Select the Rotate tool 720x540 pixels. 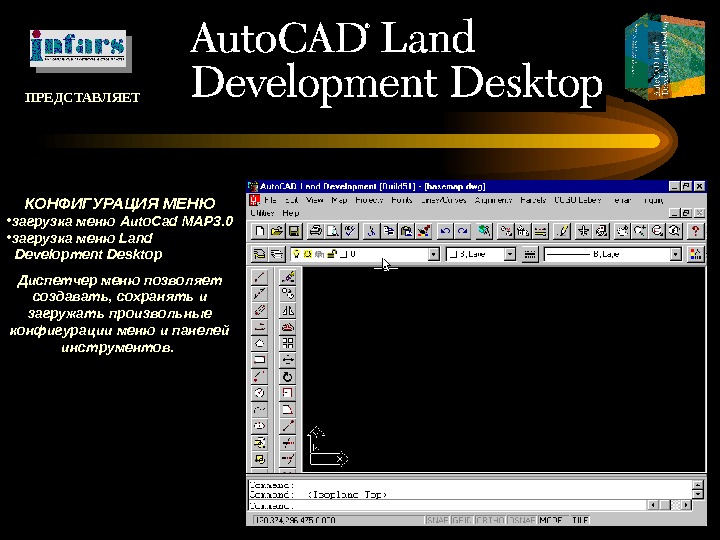tap(288, 377)
